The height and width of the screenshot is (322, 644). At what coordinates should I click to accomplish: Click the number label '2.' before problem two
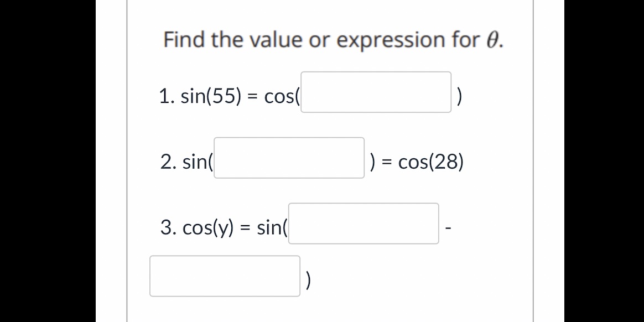[168, 162]
